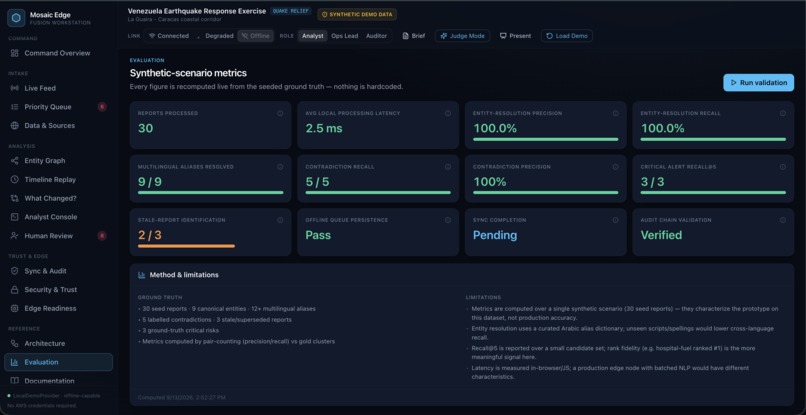Viewport: 806px width, 415px height.
Task: Click info icon on Audit Chain Validation card
Action: click(783, 220)
